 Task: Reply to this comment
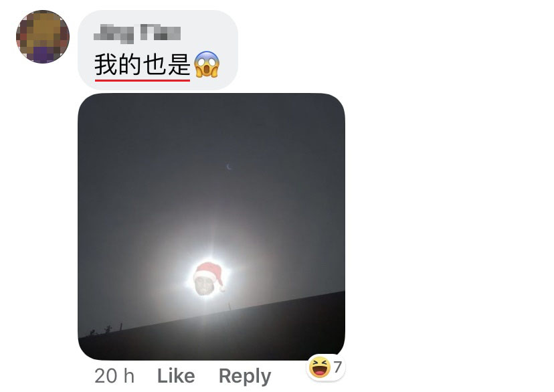coord(245,377)
